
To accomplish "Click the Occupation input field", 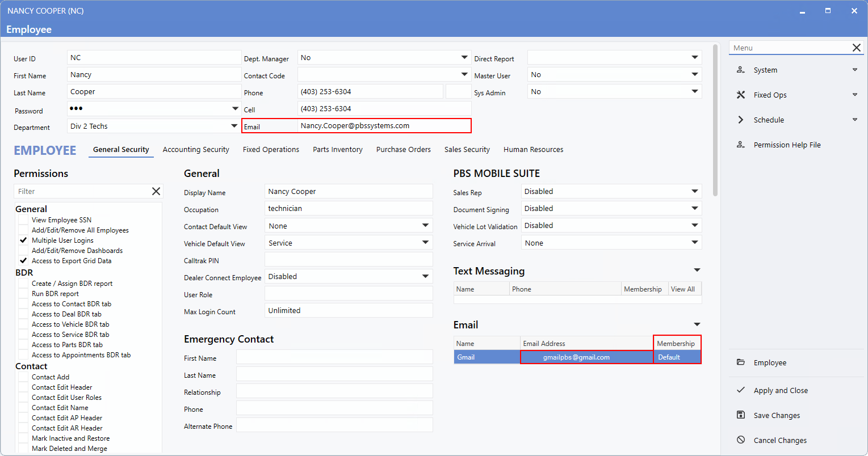I will [x=349, y=209].
